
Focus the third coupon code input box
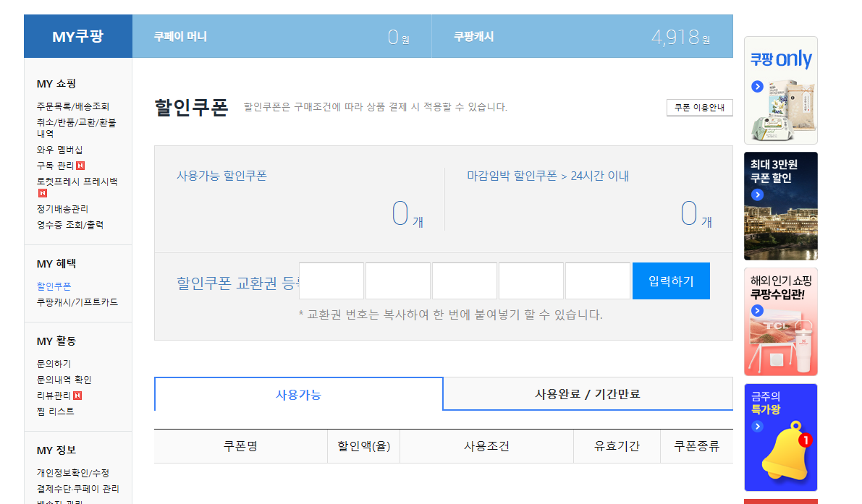465,281
